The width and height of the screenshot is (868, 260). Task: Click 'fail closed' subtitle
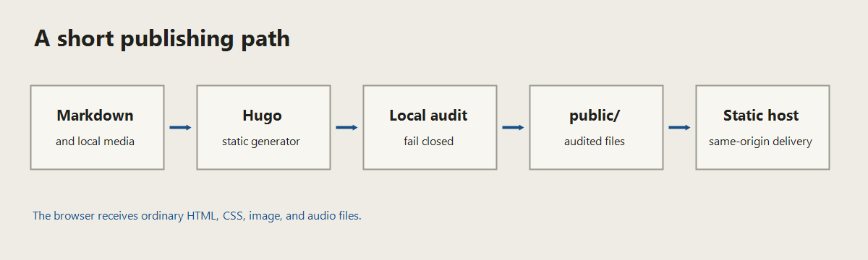(428, 142)
